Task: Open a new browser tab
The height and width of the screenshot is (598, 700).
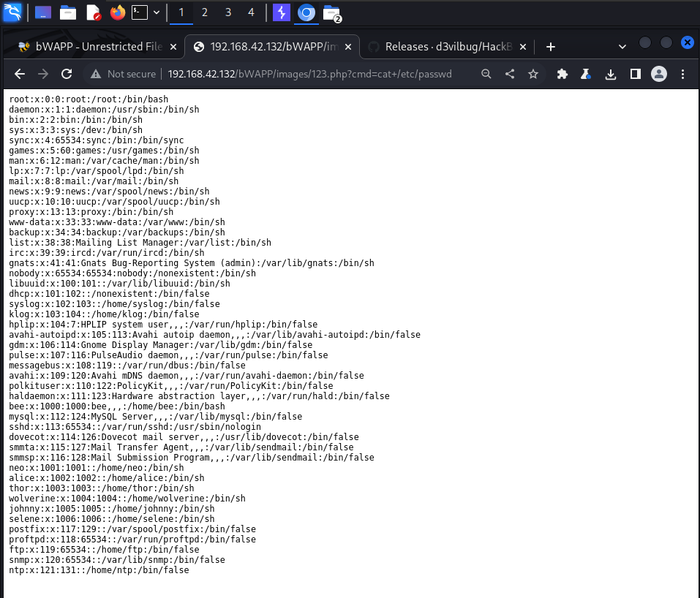Action: point(551,47)
